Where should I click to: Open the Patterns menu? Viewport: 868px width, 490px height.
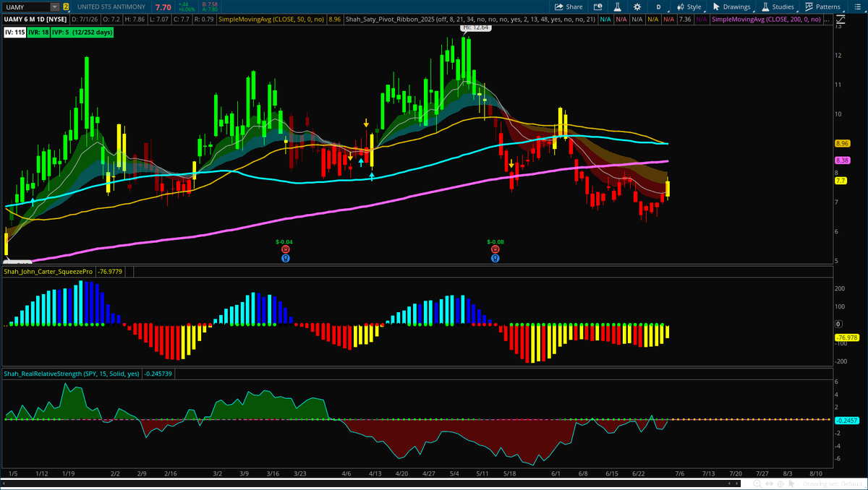coord(822,7)
